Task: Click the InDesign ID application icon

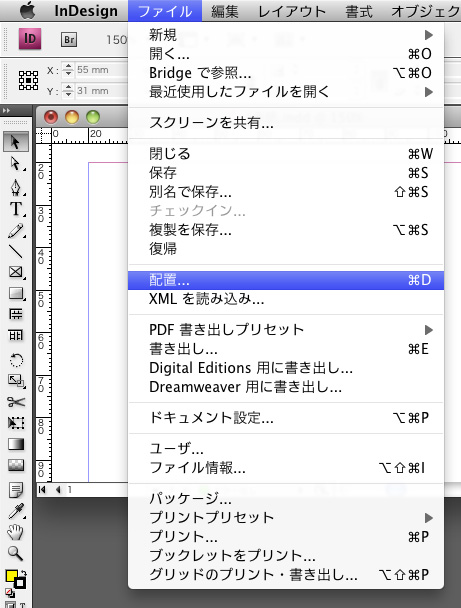Action: (x=30, y=39)
